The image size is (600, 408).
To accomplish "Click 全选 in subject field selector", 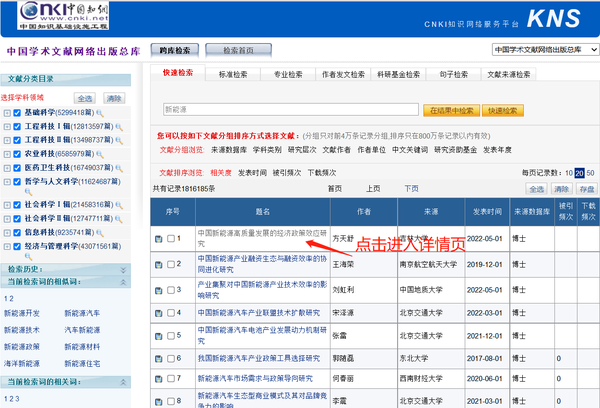I will click(85, 99).
